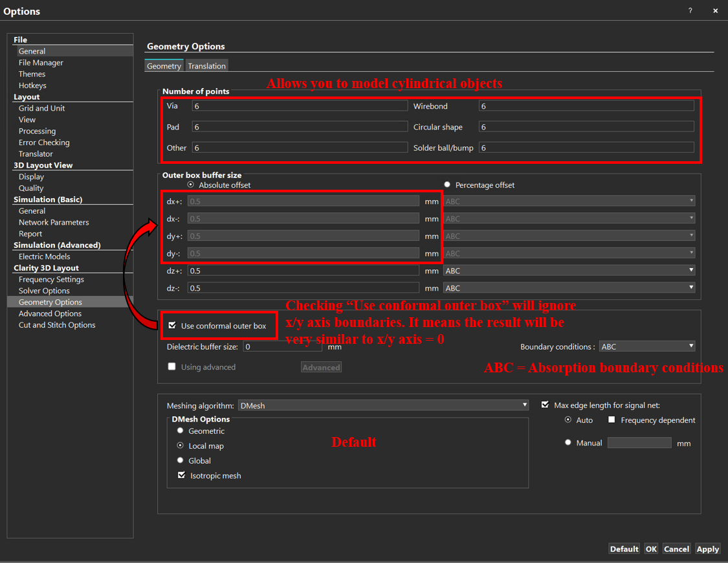
Task: Open dy+ boundary ABC dropdown
Action: coord(569,236)
